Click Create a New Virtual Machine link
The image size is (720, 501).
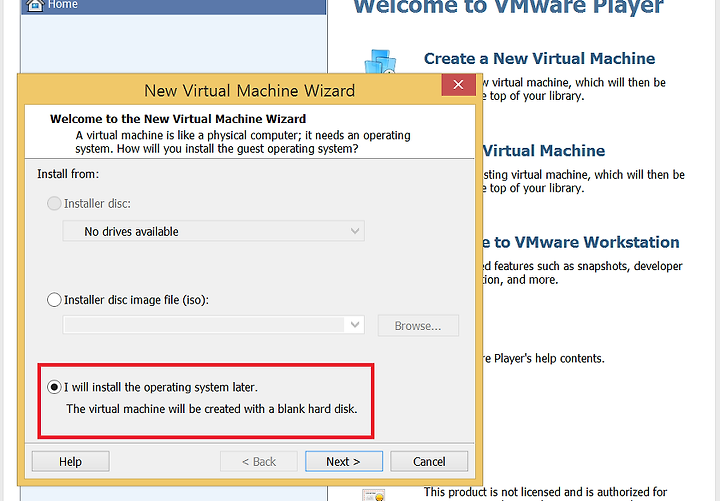[x=539, y=58]
